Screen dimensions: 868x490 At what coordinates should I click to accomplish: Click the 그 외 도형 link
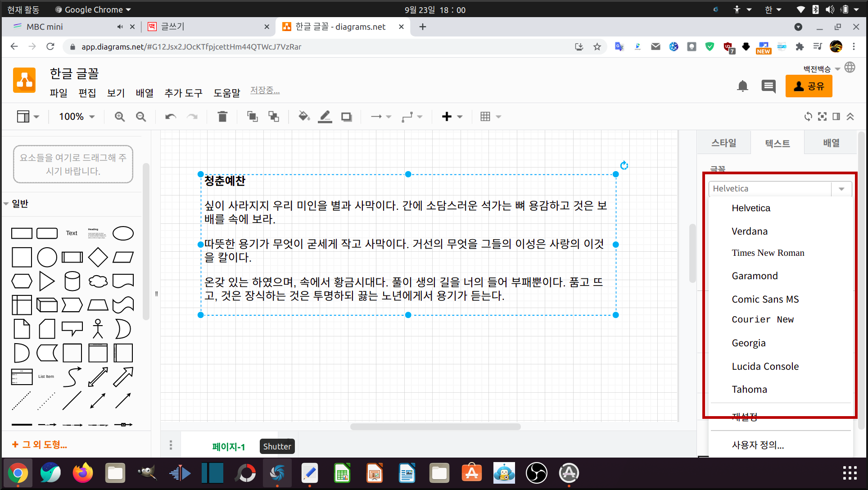point(40,445)
